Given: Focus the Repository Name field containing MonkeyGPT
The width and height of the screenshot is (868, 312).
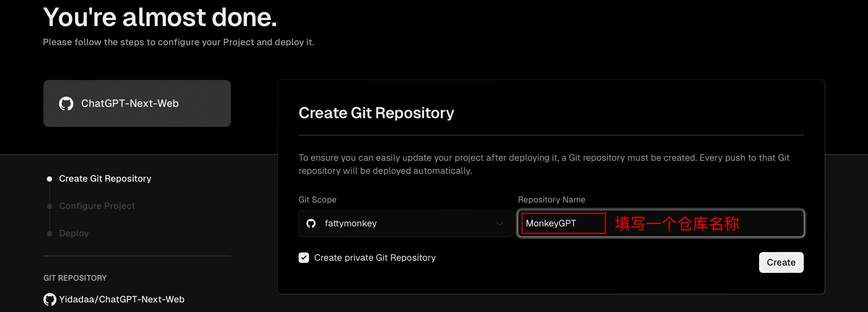Looking at the screenshot, I should pyautogui.click(x=661, y=223).
